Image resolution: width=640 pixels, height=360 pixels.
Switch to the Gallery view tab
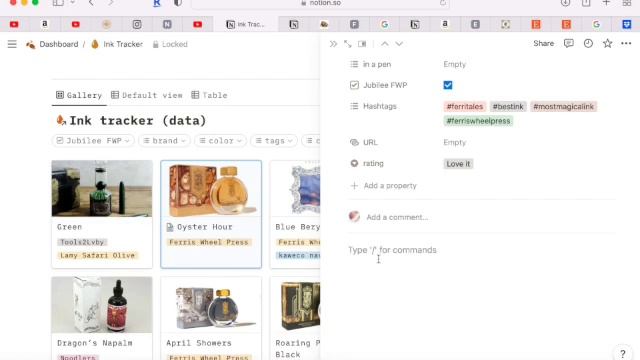[x=79, y=95]
